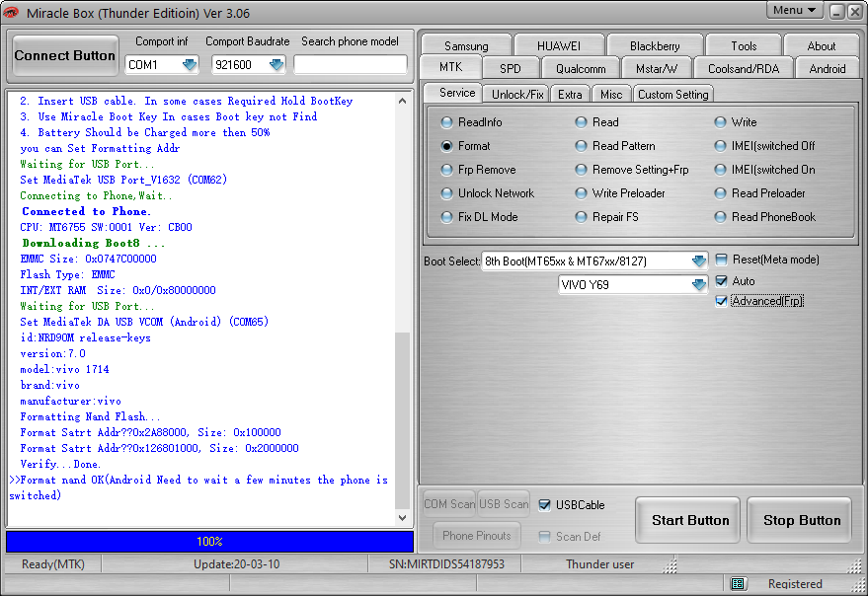
Task: Switch to the Qualcomm tab
Action: tap(581, 69)
